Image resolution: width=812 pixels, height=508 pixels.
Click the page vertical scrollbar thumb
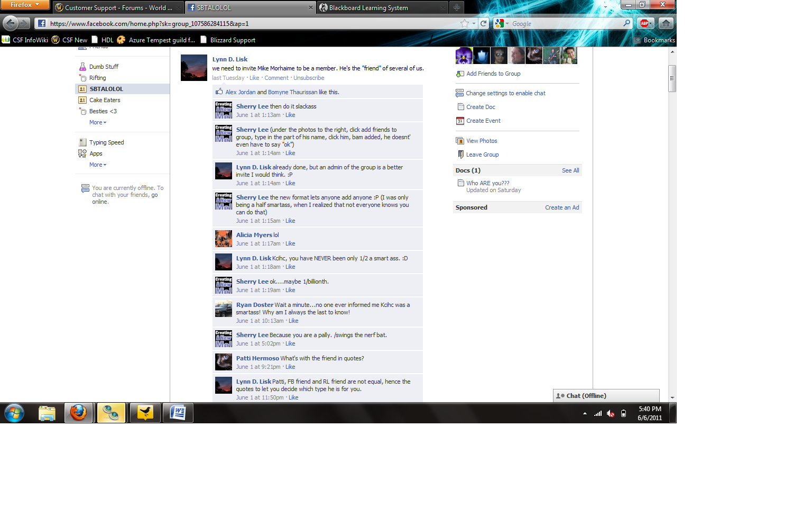tap(672, 78)
